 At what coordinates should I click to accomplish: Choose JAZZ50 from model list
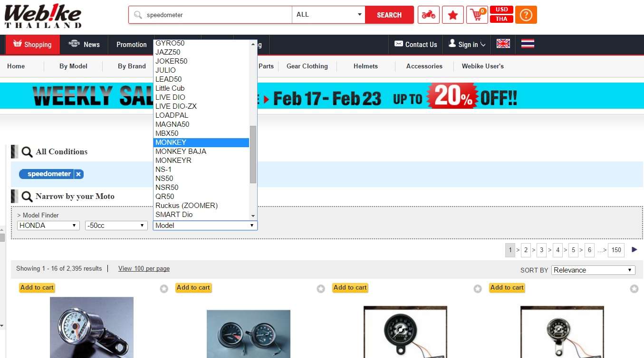coord(202,52)
